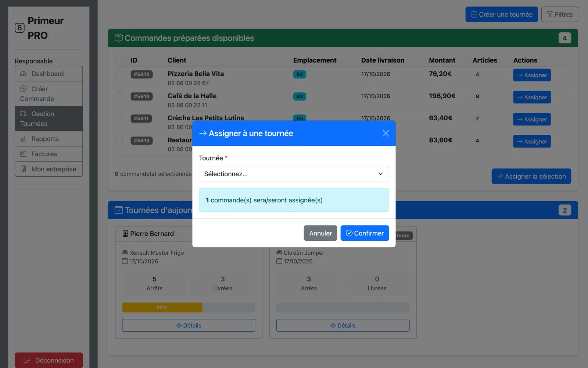Select the Gestion Tournées menu item
Image resolution: width=588 pixels, height=368 pixels.
coord(49,119)
